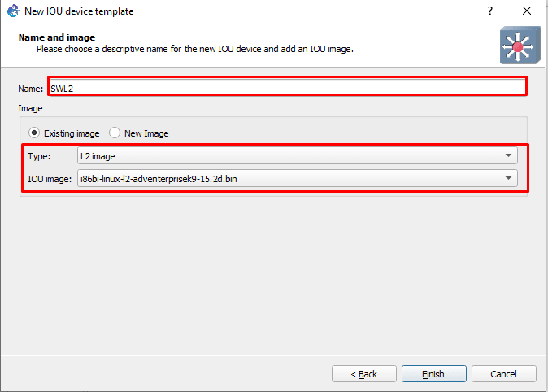Image resolution: width=548 pixels, height=392 pixels.
Task: Select the Existing image radio button
Action: (34, 133)
